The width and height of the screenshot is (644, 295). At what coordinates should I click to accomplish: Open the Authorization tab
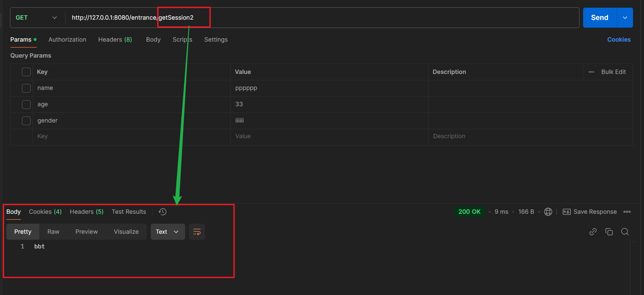67,40
